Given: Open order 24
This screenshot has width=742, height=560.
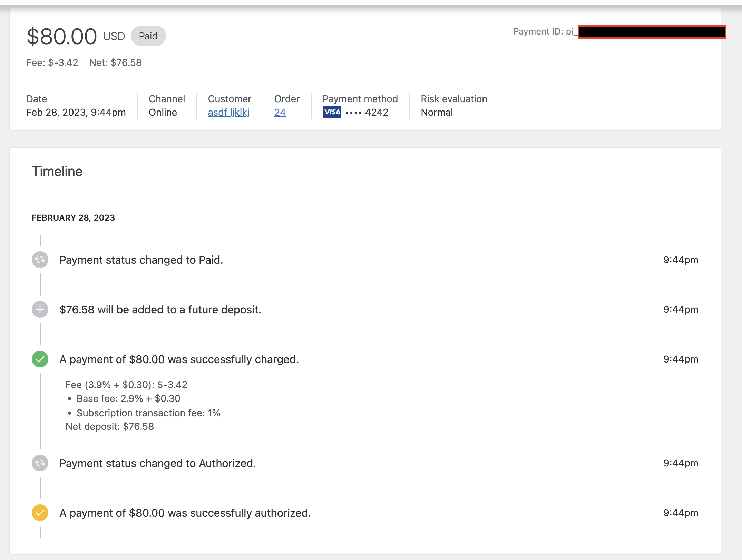Looking at the screenshot, I should click(x=280, y=112).
